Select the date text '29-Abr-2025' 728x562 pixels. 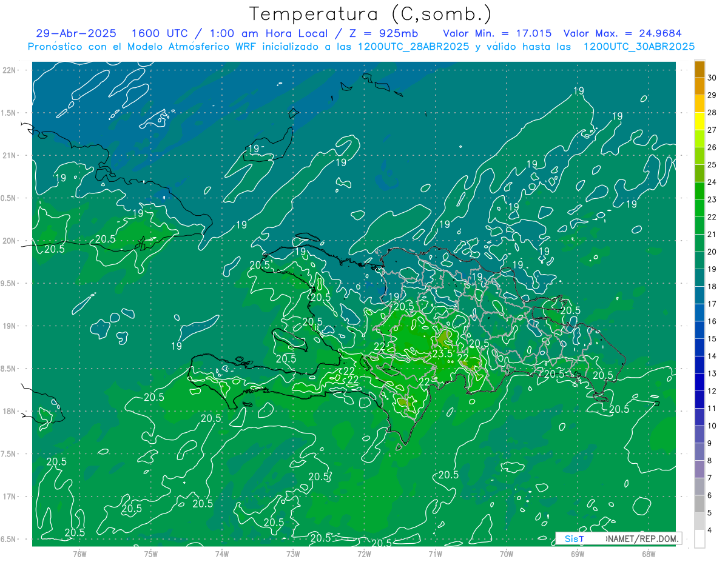76,33
